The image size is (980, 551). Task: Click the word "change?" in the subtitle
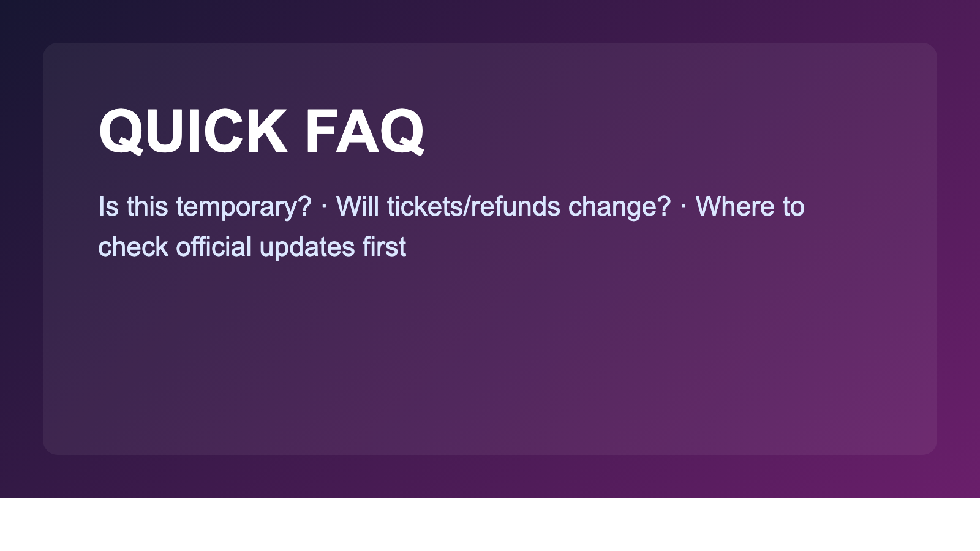[619, 207]
